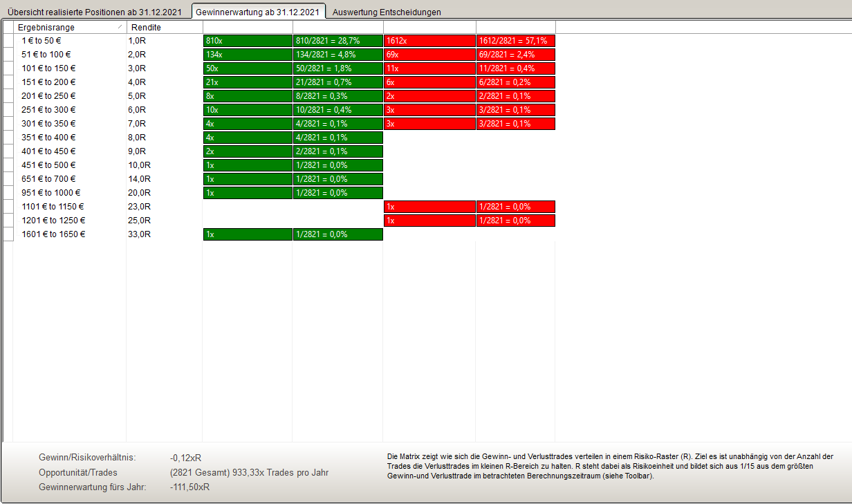Click the 10,0R Rendite cell
The image size is (852, 504).
(164, 165)
